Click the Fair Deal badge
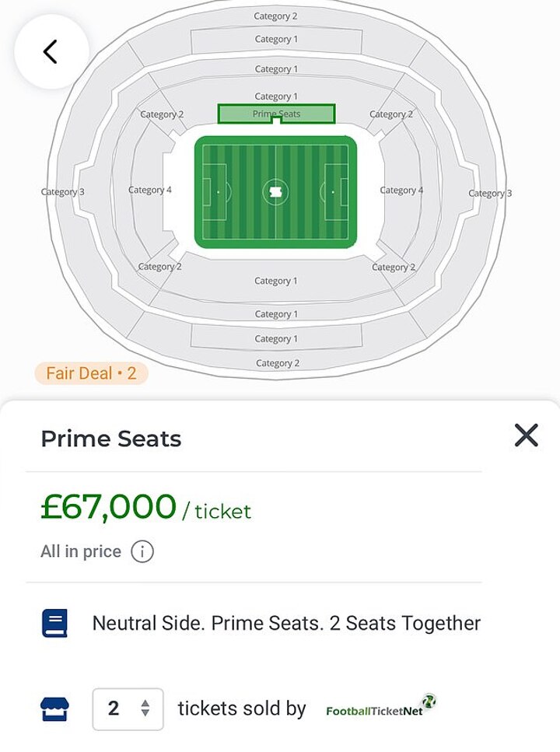Viewport: 560px width, 752px height. coord(91,373)
